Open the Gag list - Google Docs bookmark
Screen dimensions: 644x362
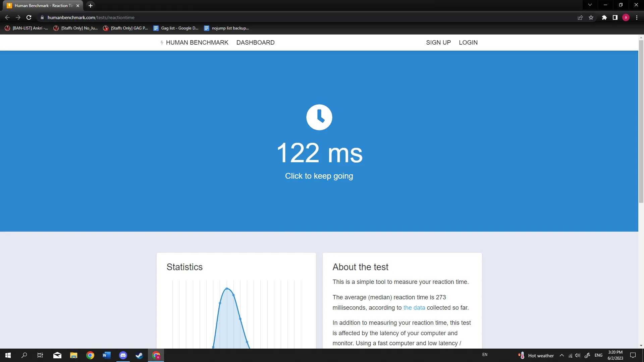[x=176, y=28]
